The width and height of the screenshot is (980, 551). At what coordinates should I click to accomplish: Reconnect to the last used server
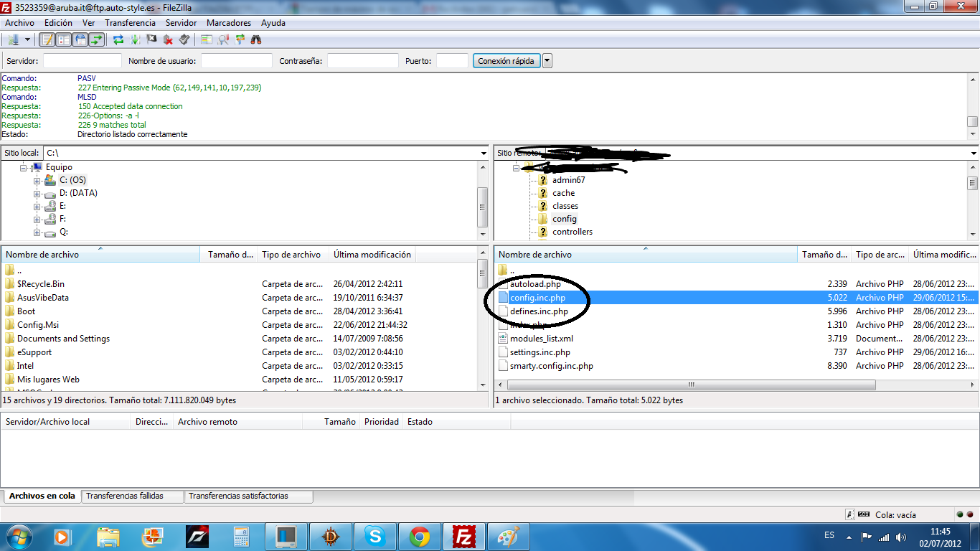184,39
